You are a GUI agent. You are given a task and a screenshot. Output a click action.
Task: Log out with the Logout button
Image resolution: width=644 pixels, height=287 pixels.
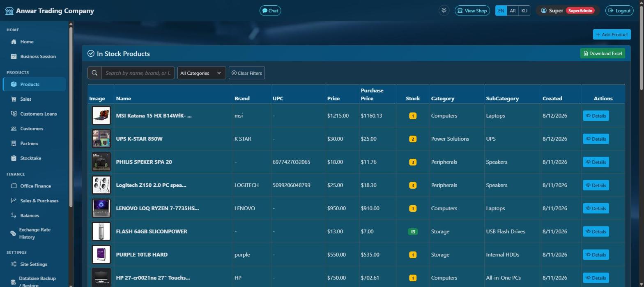point(620,11)
